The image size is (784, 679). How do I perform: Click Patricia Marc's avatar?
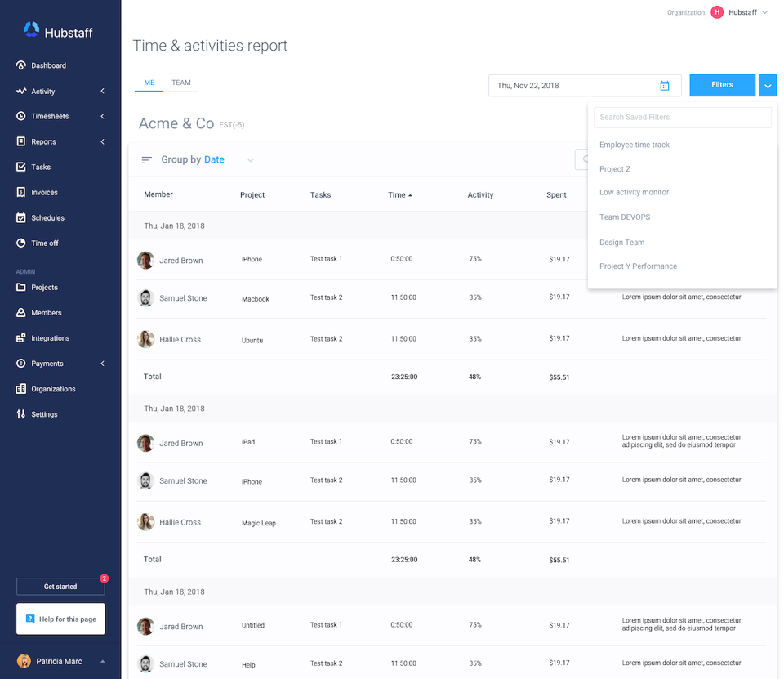click(24, 661)
